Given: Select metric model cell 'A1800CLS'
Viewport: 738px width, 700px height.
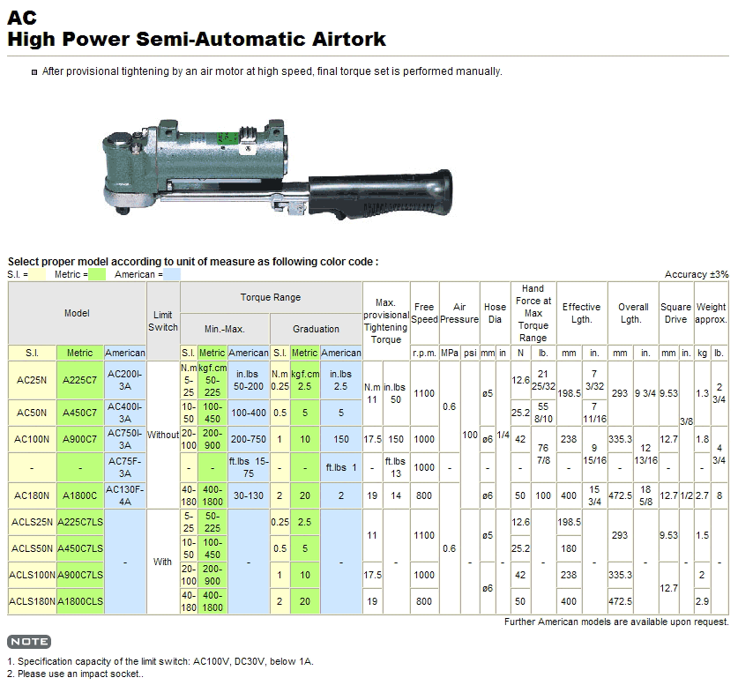Looking at the screenshot, I should pyautogui.click(x=80, y=601).
